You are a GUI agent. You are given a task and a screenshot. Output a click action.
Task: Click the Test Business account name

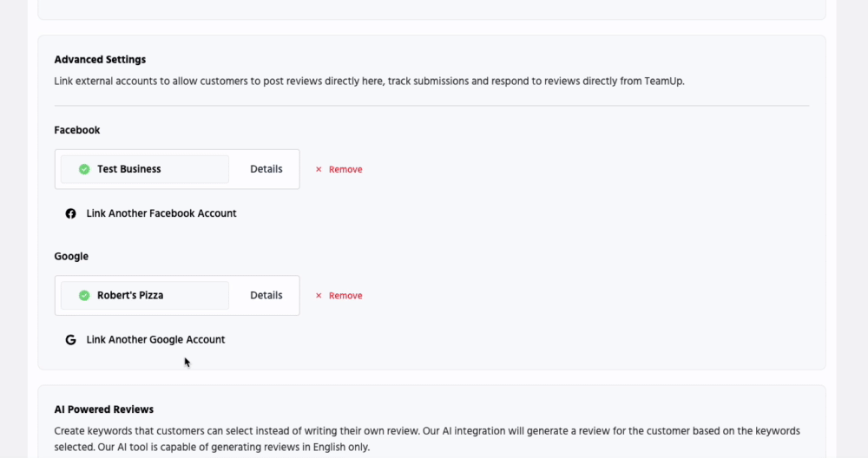[128, 169]
